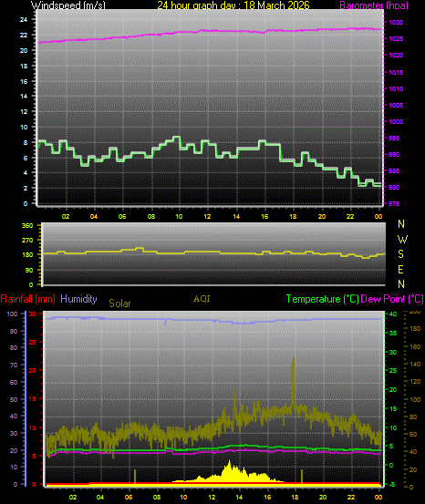Click the tall olive AQI spike near hour 18
This screenshot has width=425, height=504.
(x=293, y=383)
